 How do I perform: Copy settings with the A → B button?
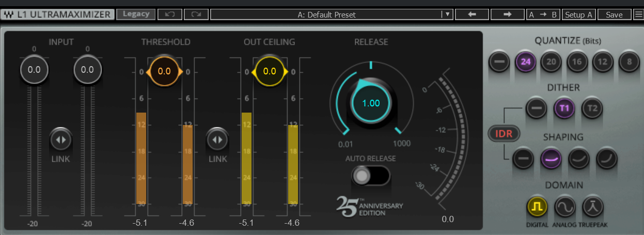coord(543,14)
